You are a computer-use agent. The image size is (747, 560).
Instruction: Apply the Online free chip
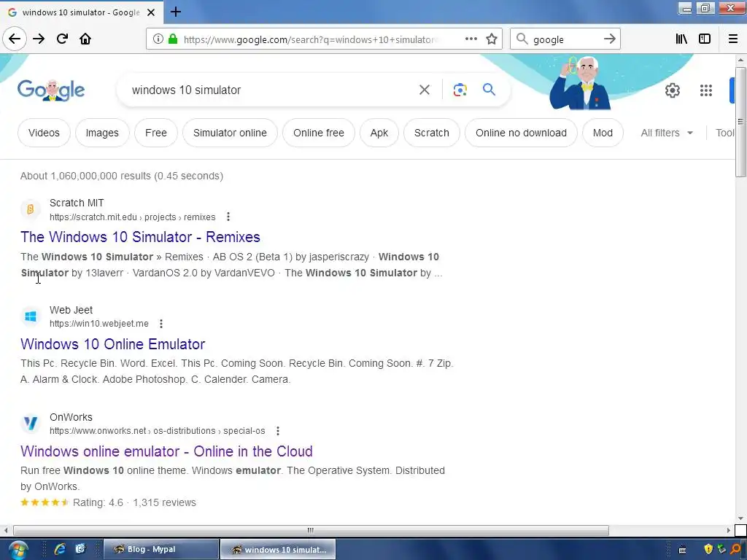click(319, 133)
